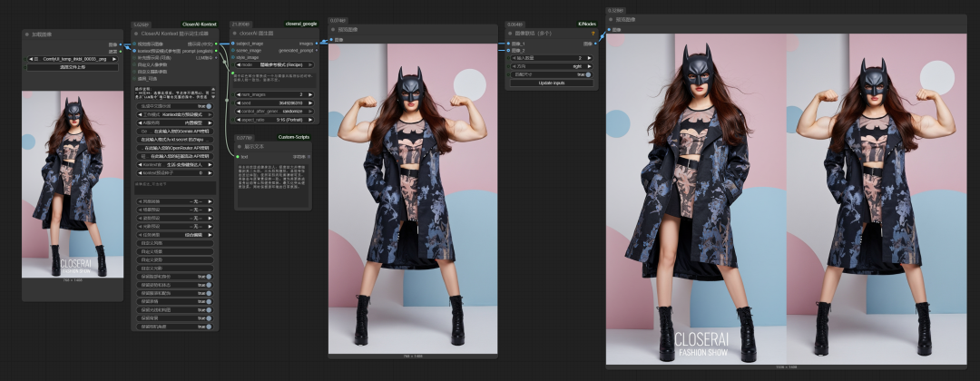Click the prompt (english) output port
Image resolution: width=980 pixels, height=381 pixels.
coord(216,51)
